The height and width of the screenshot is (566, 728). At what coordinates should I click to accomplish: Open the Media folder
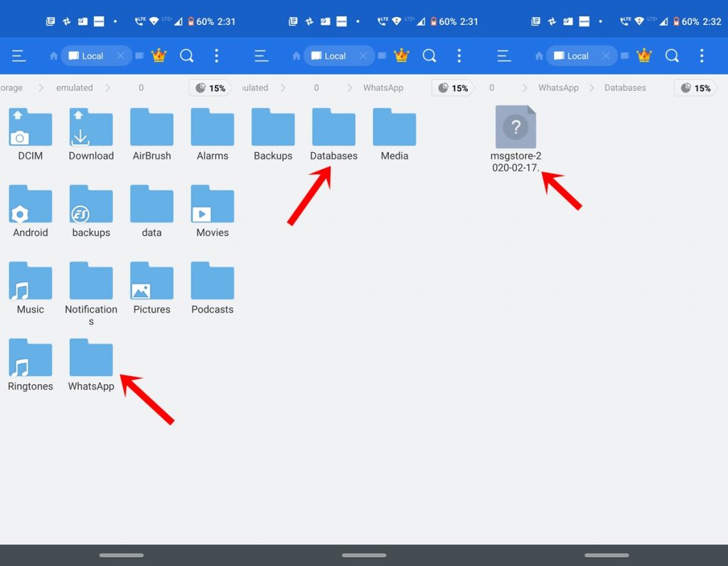click(394, 129)
